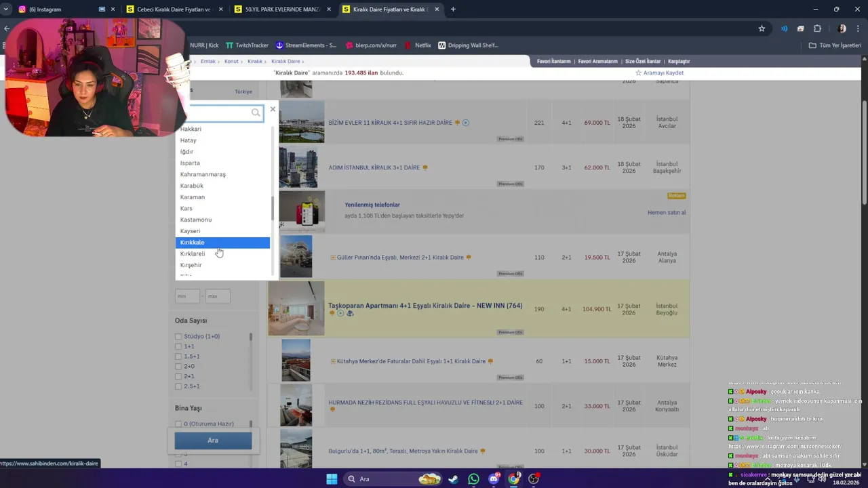Tick the 1+1 room count checkbox
This screenshot has width=868, height=488.
pos(178,346)
